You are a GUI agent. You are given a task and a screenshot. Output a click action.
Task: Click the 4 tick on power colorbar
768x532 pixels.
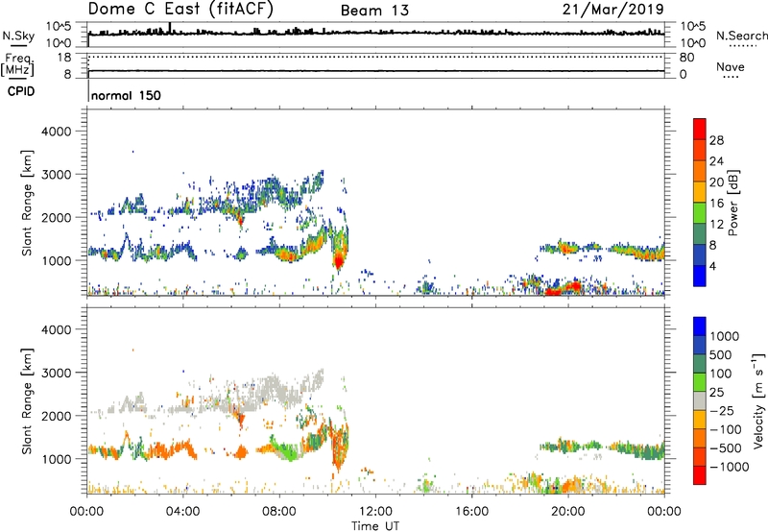coord(712,266)
